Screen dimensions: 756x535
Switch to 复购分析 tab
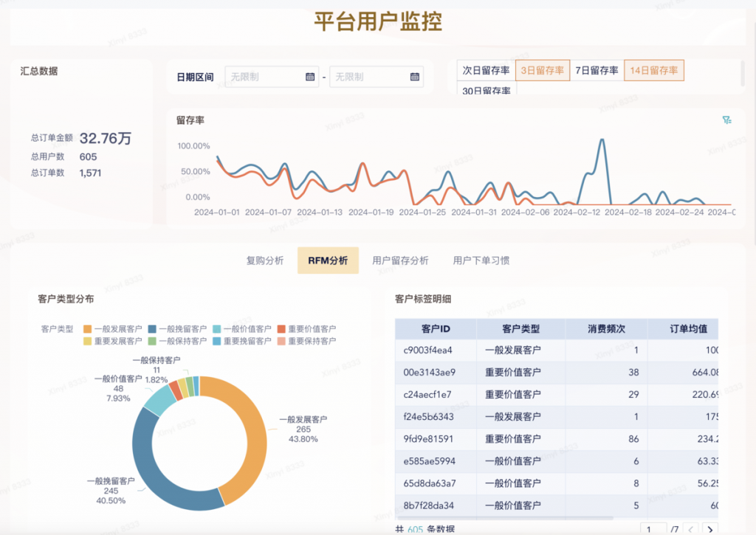pos(265,260)
